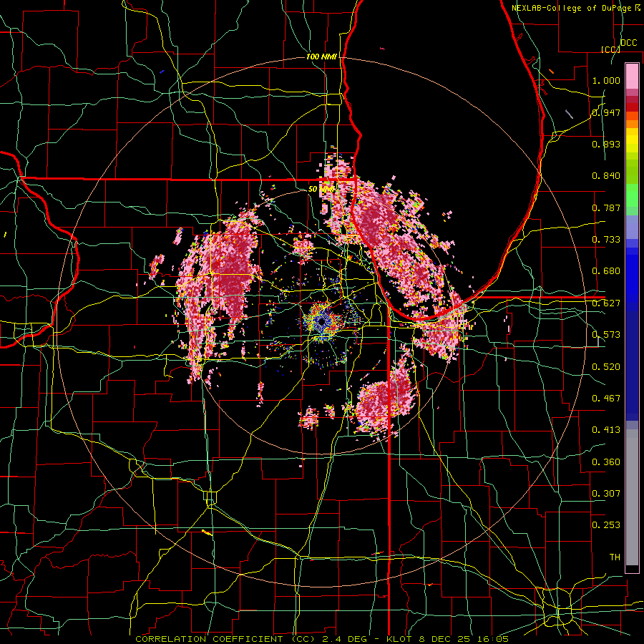Pick the pink swatch at the color bar top
This screenshot has width=644, height=644.
point(632,76)
